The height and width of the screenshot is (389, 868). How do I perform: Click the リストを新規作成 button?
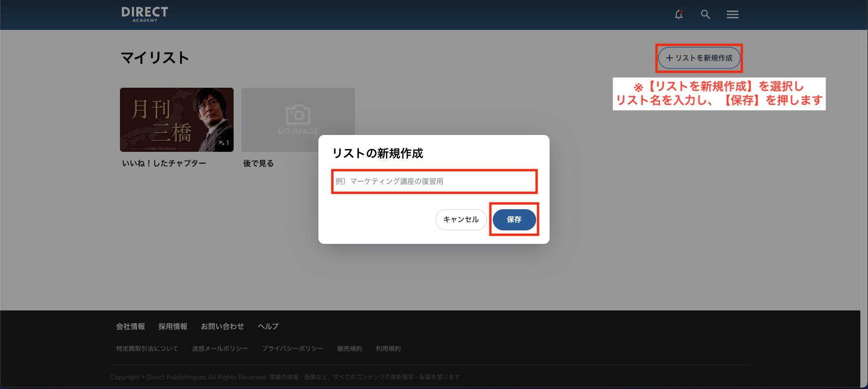point(699,58)
